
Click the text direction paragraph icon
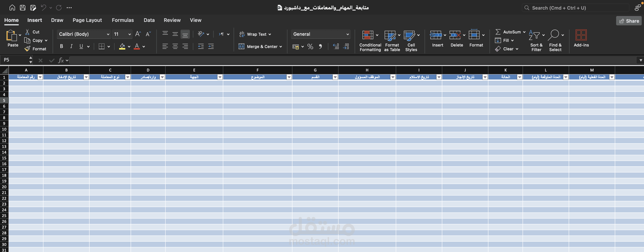coord(221,34)
